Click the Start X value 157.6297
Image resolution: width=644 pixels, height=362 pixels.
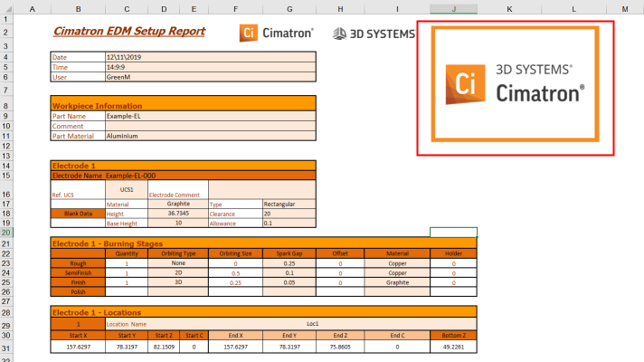(x=78, y=347)
